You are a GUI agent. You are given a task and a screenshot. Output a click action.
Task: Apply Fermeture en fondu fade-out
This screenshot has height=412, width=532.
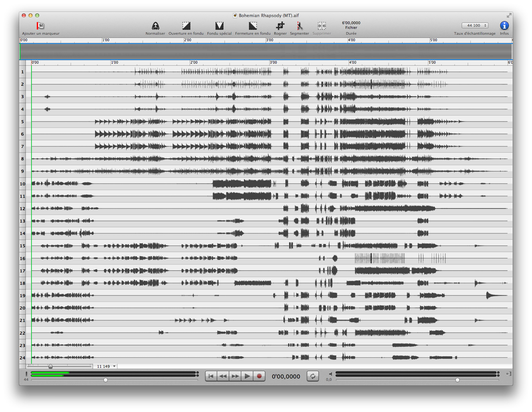[x=253, y=26]
